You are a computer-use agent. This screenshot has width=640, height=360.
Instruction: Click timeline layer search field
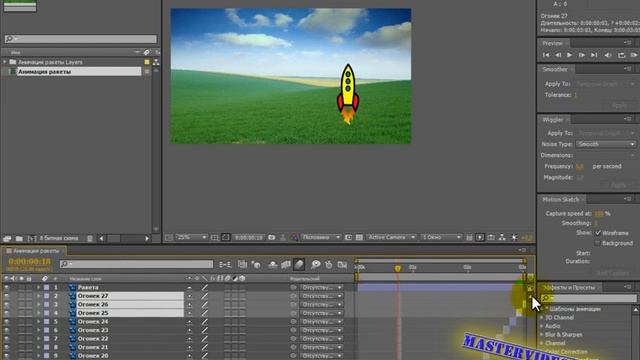click(136, 264)
